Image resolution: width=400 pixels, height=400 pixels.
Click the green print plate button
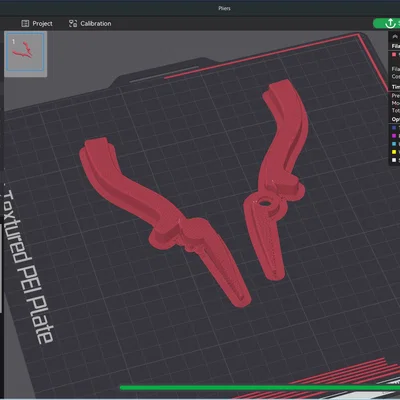coord(387,23)
